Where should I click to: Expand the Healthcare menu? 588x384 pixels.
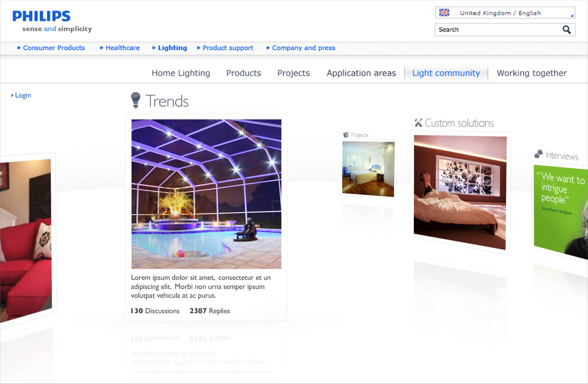click(x=123, y=48)
